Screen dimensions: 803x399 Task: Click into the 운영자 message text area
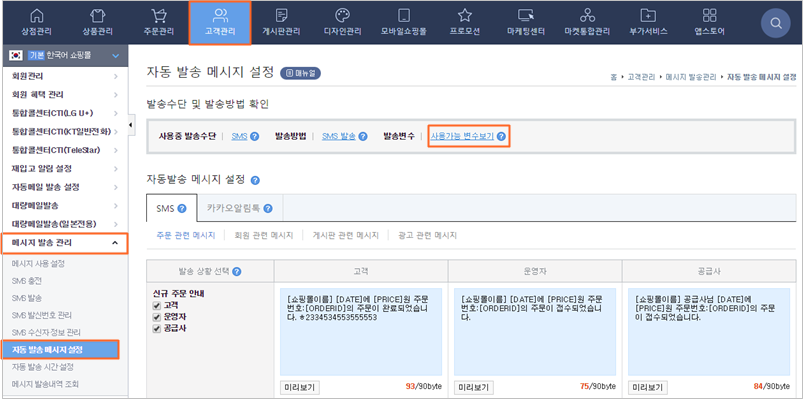[x=535, y=332]
